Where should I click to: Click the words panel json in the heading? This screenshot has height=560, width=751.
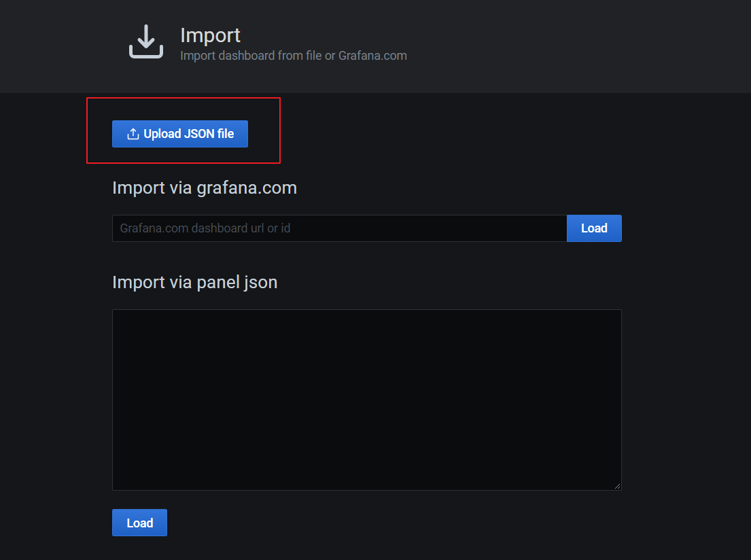(237, 282)
